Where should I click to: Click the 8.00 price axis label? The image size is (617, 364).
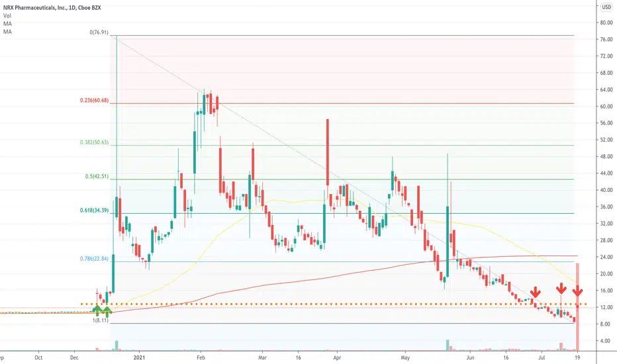click(x=606, y=324)
